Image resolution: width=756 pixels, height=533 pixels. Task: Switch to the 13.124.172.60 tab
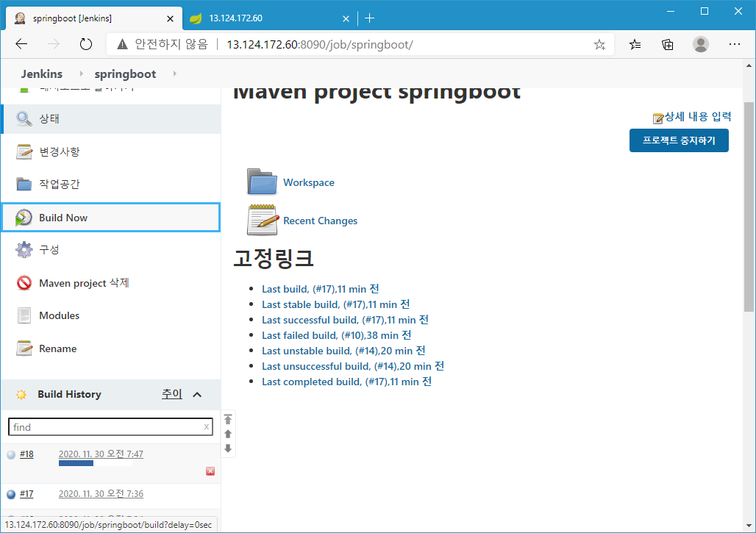270,18
